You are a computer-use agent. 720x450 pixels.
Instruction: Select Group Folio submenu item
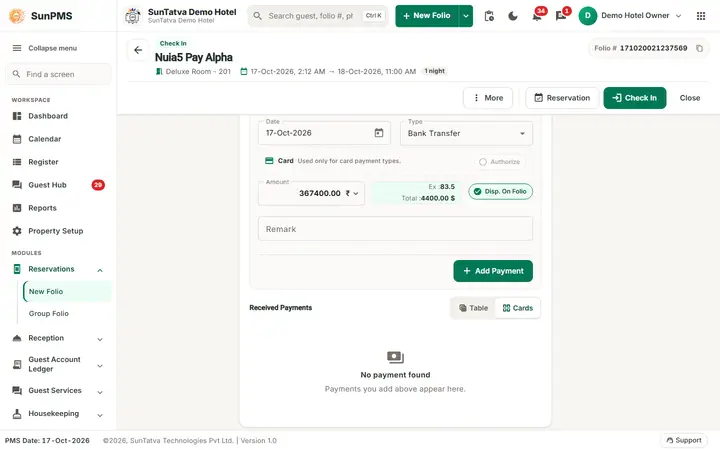tap(67, 313)
